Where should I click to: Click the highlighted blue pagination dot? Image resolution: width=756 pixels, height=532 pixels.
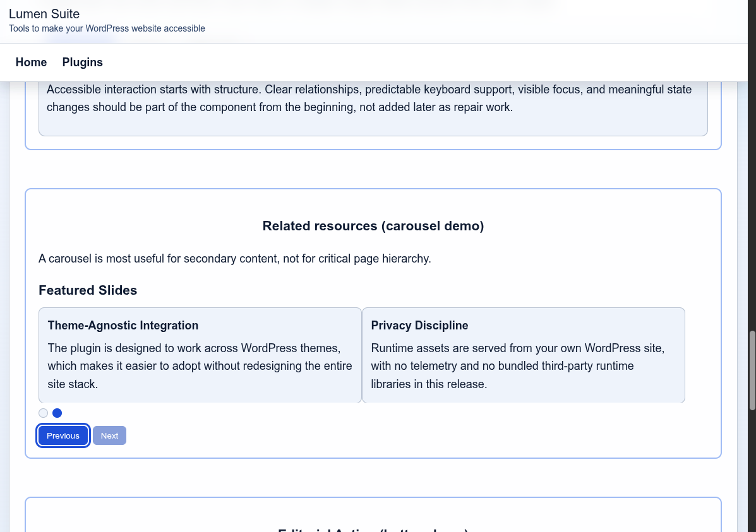(x=57, y=413)
